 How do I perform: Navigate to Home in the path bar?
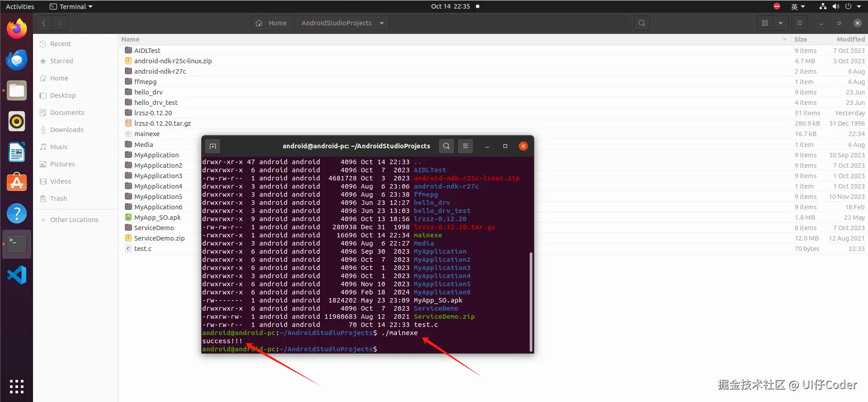click(272, 23)
